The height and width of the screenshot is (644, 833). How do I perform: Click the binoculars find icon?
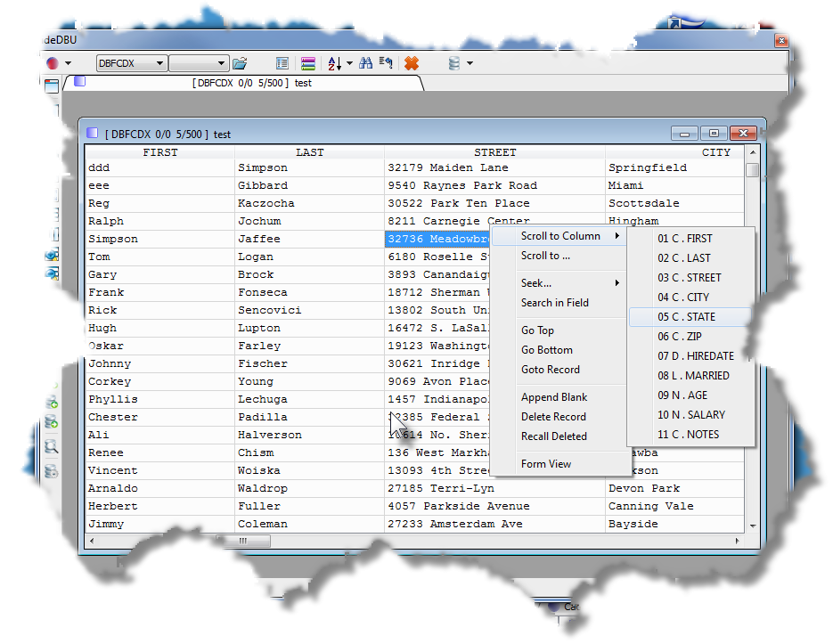coord(365,63)
